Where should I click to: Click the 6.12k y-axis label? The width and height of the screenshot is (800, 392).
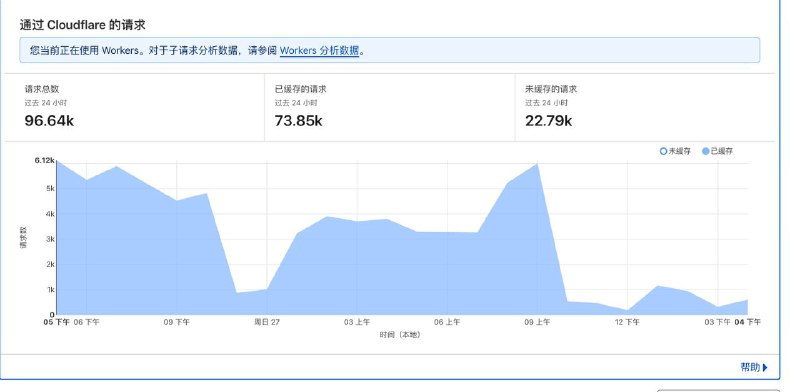coord(44,160)
